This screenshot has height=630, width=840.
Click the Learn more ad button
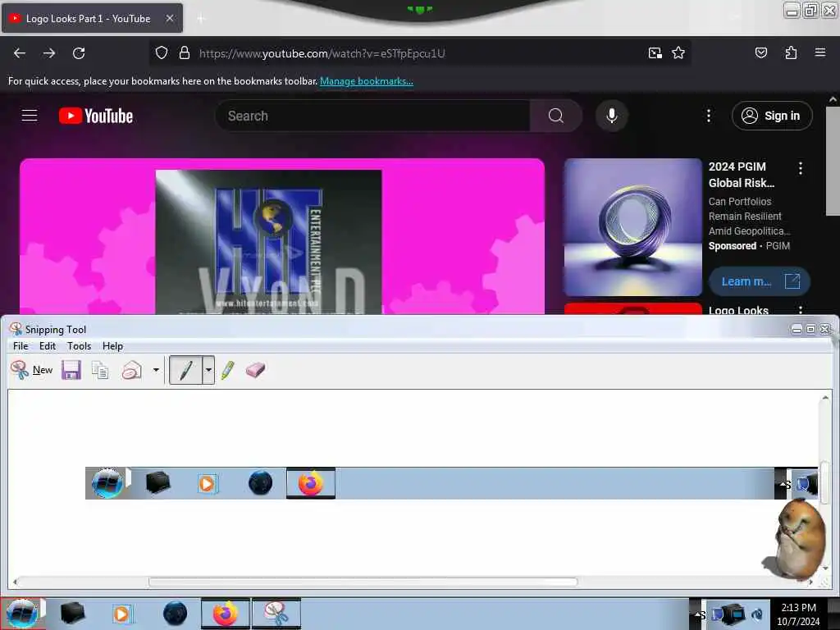tap(759, 281)
